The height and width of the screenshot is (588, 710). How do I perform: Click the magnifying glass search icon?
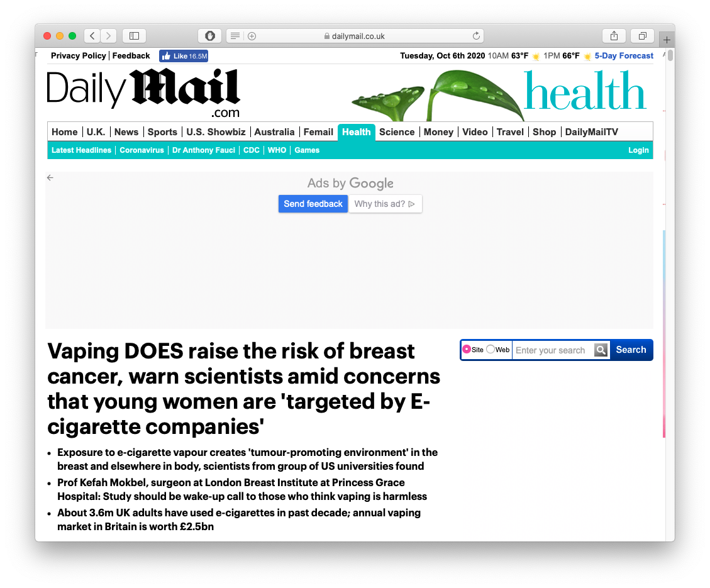(601, 350)
